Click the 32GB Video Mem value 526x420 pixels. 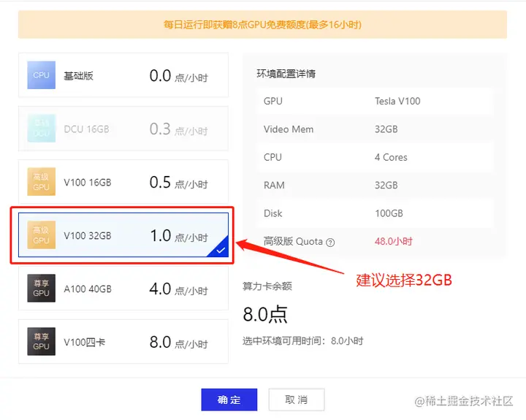pyautogui.click(x=386, y=129)
